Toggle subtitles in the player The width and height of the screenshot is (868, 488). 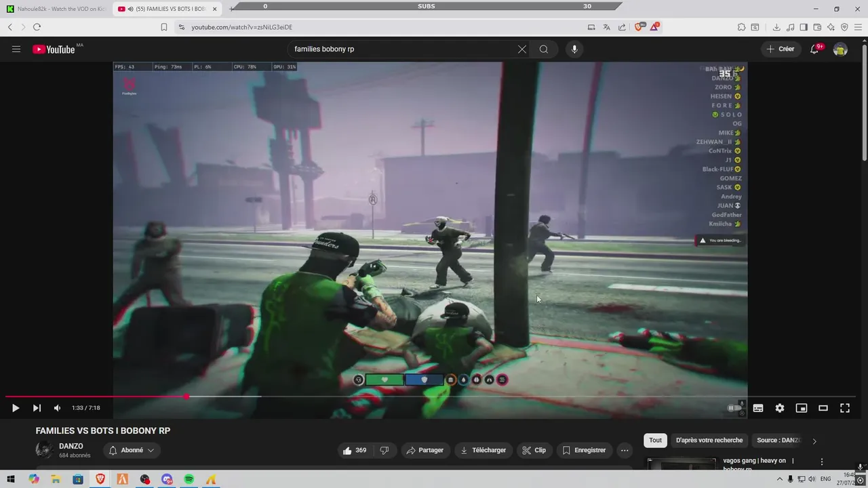758,408
